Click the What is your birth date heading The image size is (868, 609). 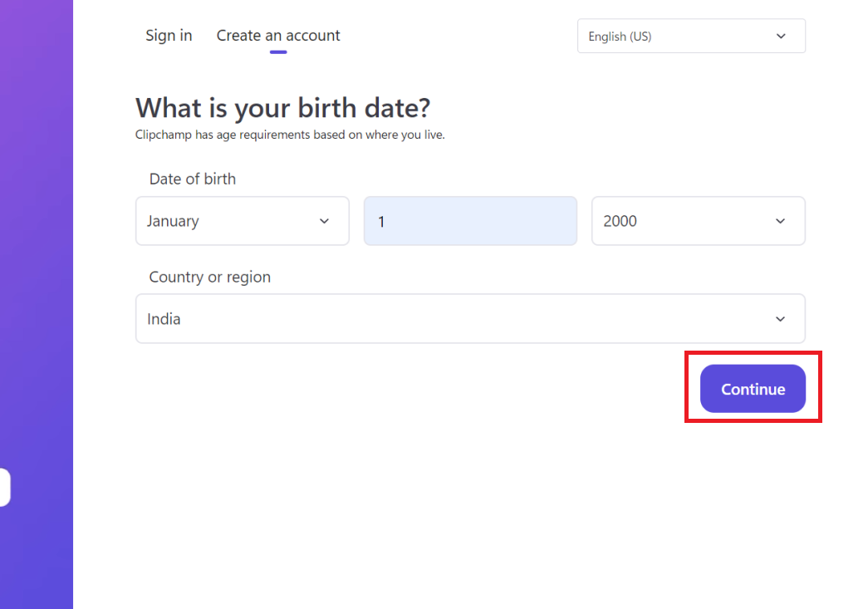[283, 108]
